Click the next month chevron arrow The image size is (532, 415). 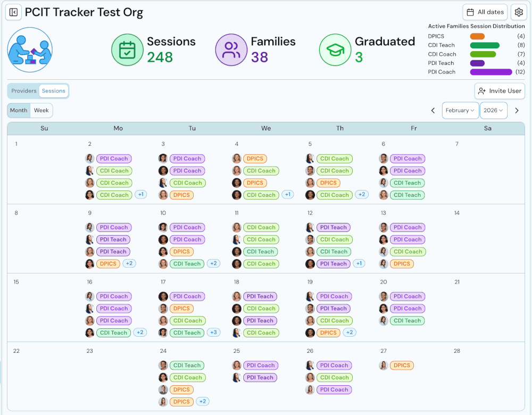tap(517, 110)
